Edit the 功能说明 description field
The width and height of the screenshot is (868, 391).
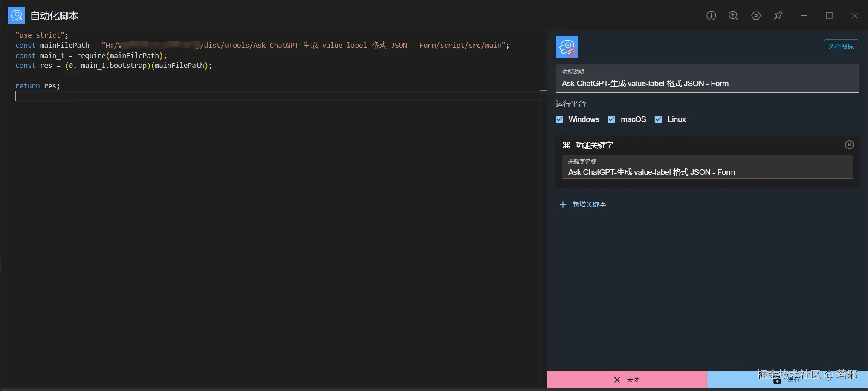click(707, 78)
